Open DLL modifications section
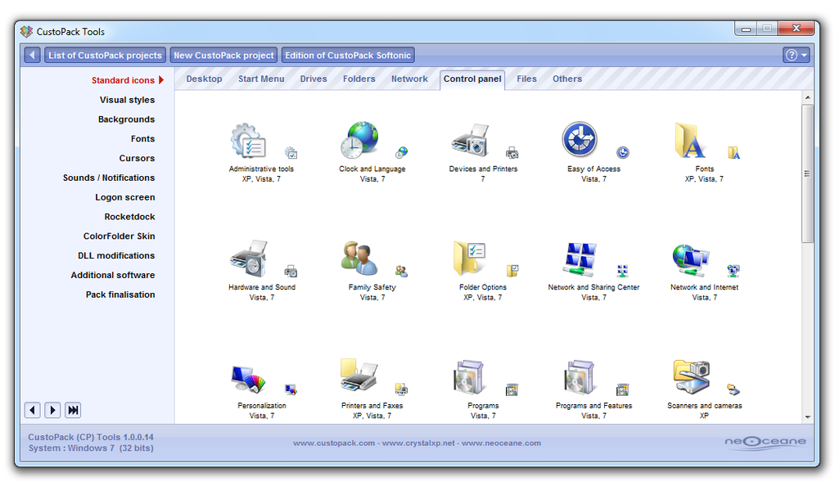The height and width of the screenshot is (504, 835). pos(116,256)
